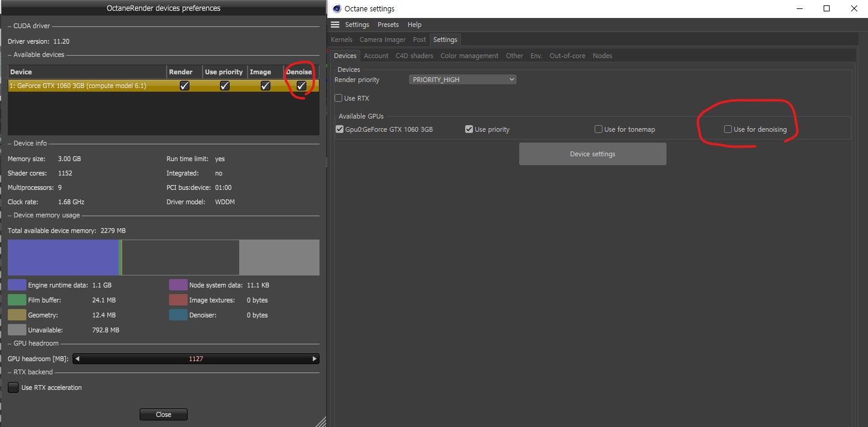Toggle Gpu0:GeForce GTX 1060 3GB checkbox
This screenshot has height=427, width=868.
(340, 129)
